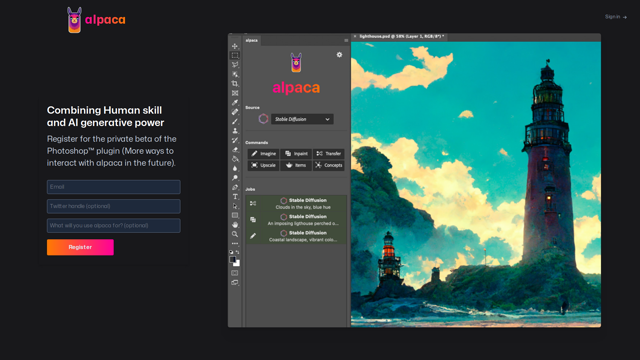The height and width of the screenshot is (360, 640).
Task: Click the Items command button
Action: [296, 165]
